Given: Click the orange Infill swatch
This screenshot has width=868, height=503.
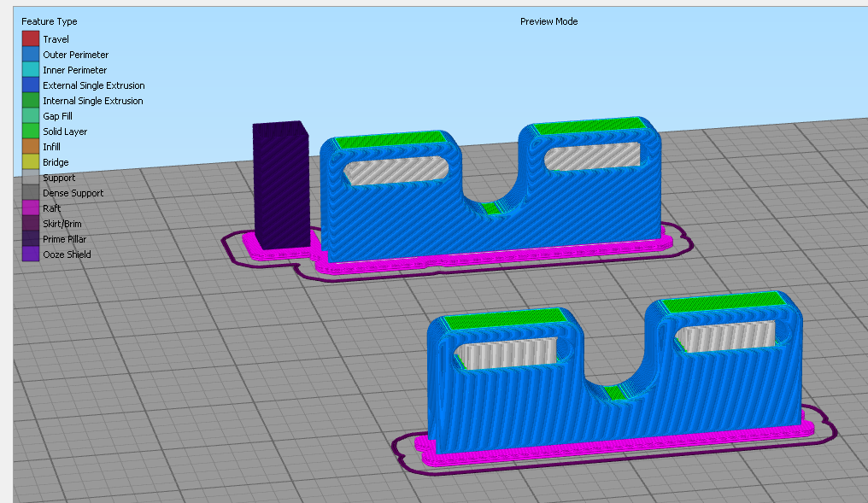Looking at the screenshot, I should [x=31, y=147].
